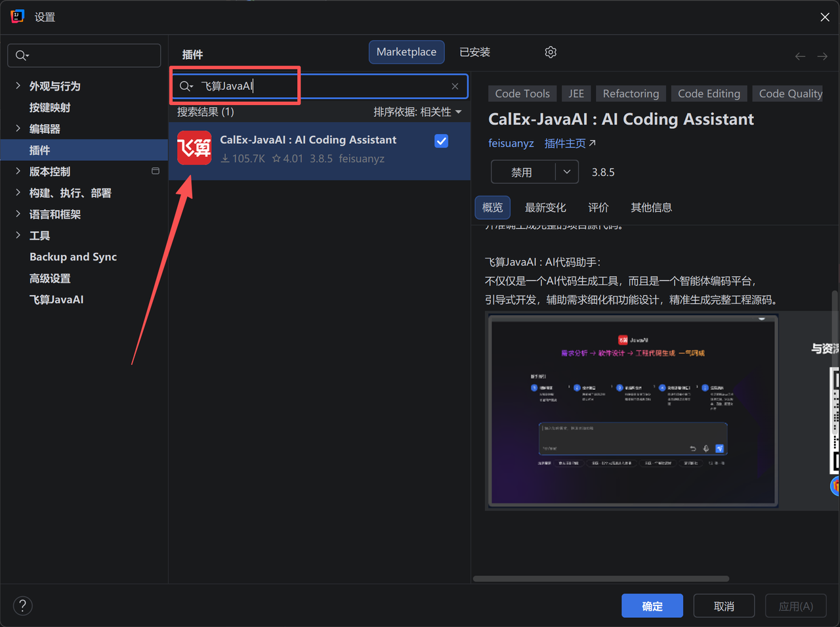Image resolution: width=840 pixels, height=627 pixels.
Task: Click the 取消 button
Action: tap(724, 606)
